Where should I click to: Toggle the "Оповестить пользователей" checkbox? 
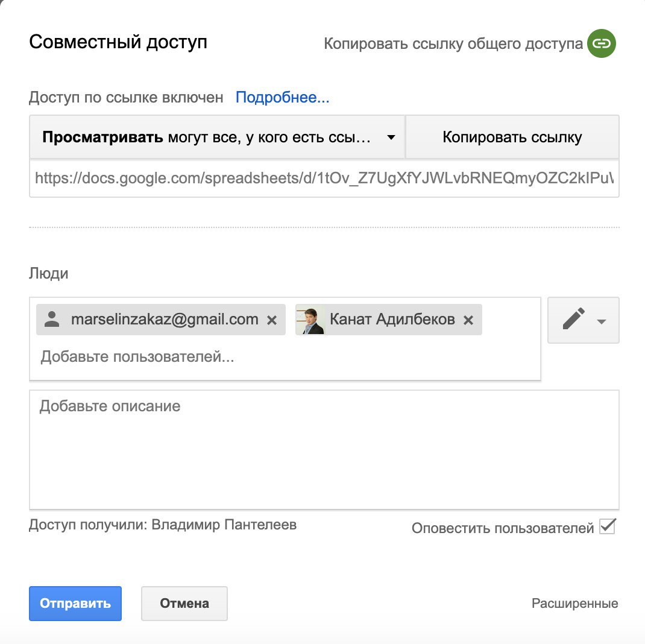coord(607,527)
